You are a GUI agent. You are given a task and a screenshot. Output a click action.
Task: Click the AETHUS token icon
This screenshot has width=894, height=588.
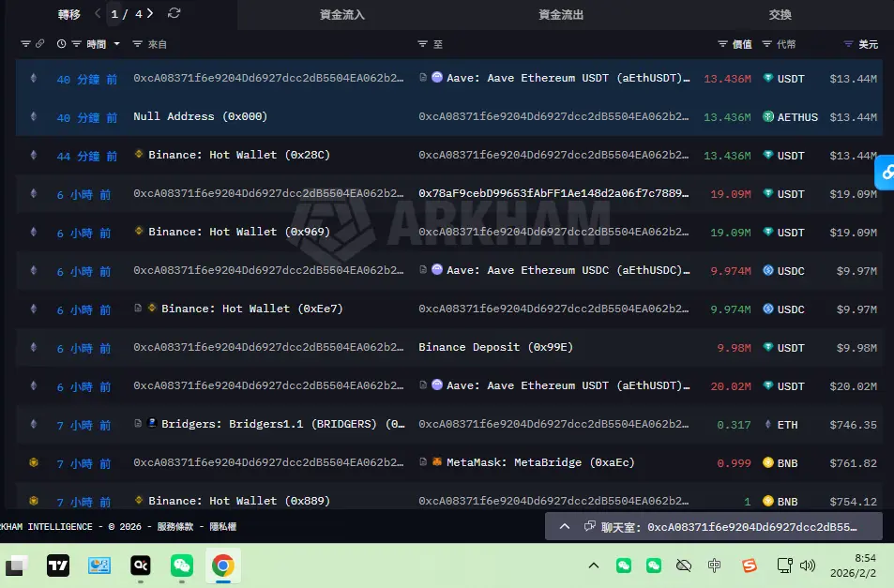768,117
